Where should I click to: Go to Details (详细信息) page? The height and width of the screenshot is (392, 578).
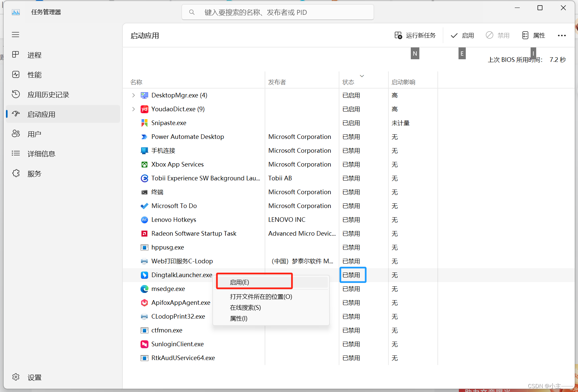pyautogui.click(x=63, y=154)
